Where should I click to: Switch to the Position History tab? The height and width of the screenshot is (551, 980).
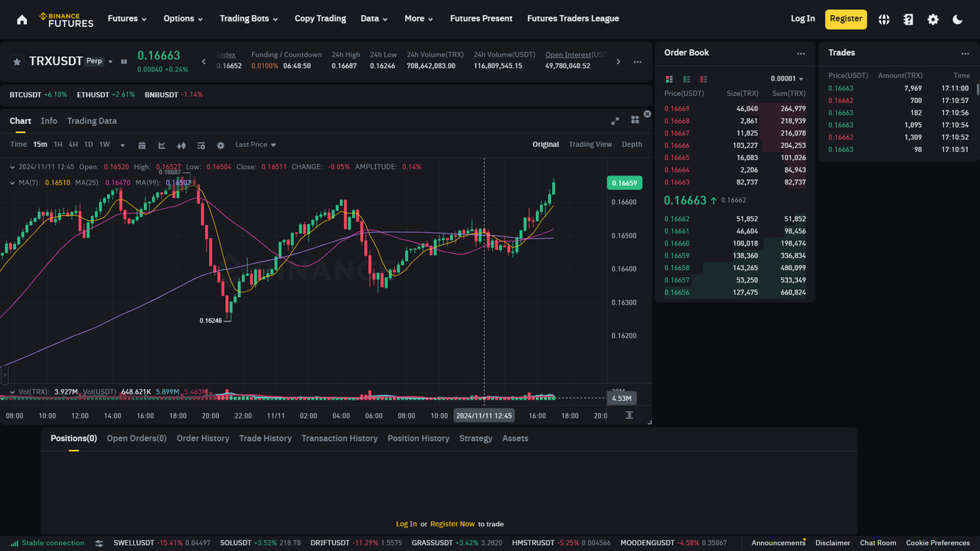(418, 439)
